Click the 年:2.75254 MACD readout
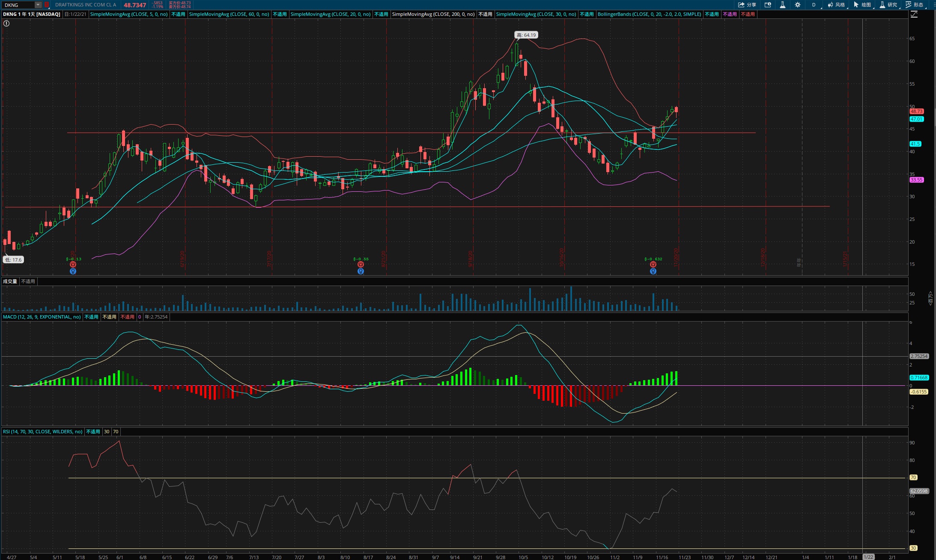Image resolution: width=936 pixels, height=560 pixels. tap(156, 317)
